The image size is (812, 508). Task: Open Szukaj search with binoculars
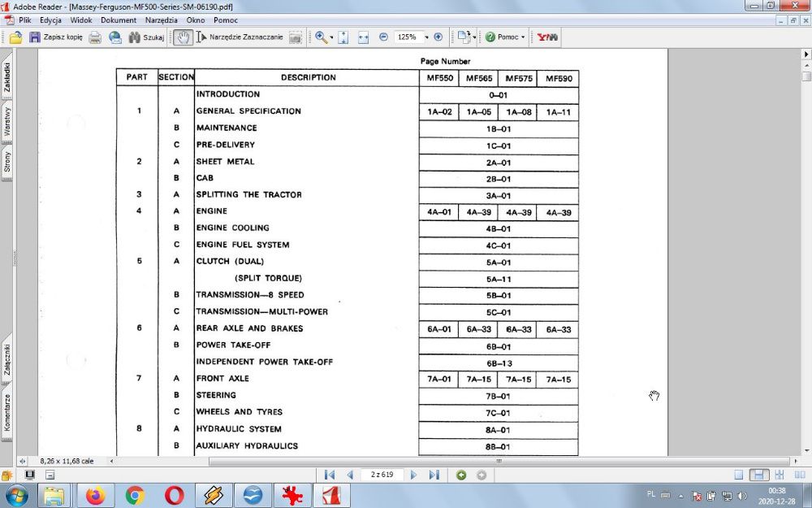[146, 37]
